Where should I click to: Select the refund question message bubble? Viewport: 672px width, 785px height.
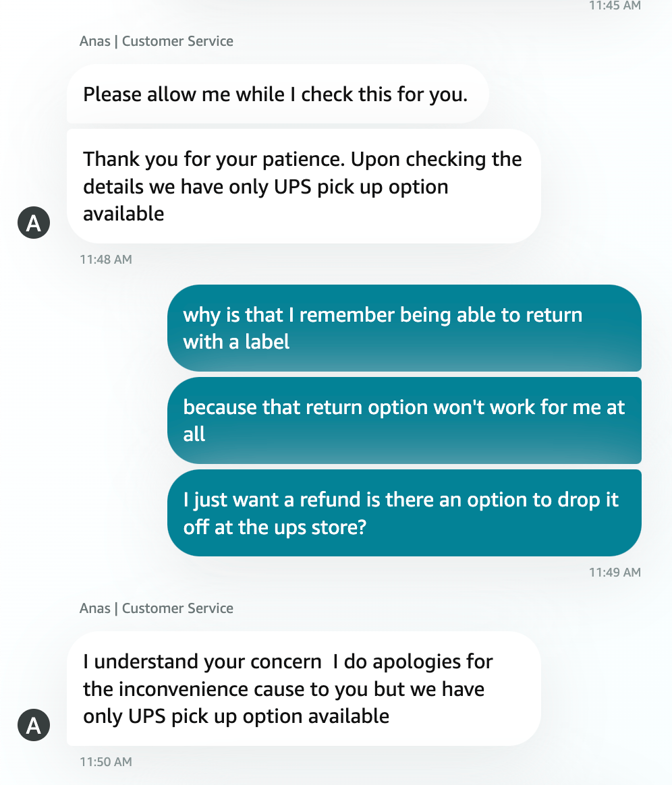(403, 513)
